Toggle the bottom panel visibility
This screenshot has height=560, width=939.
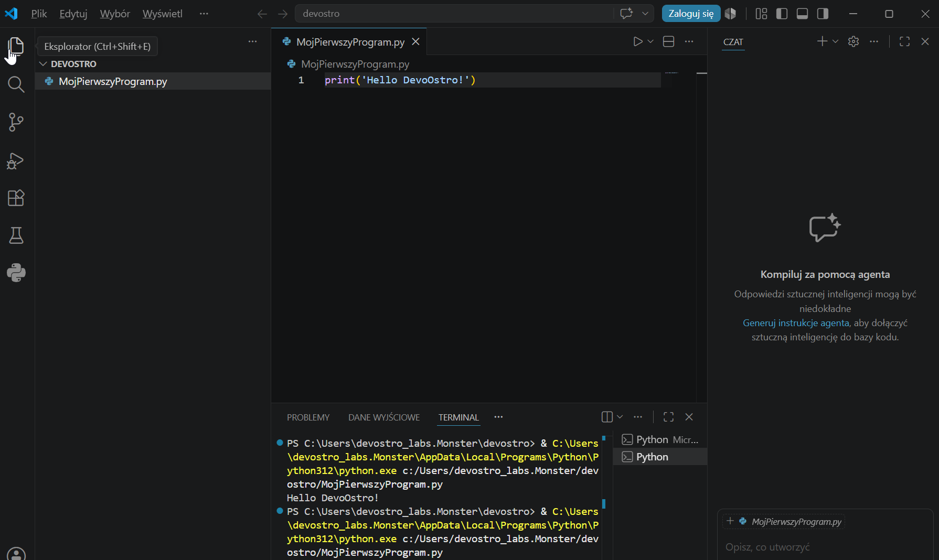tap(802, 14)
